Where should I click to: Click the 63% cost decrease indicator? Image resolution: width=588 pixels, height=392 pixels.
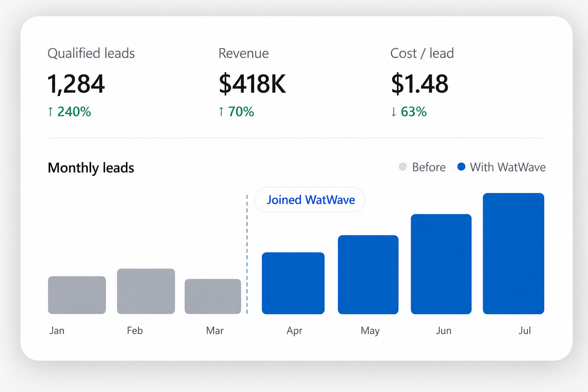coord(408,112)
